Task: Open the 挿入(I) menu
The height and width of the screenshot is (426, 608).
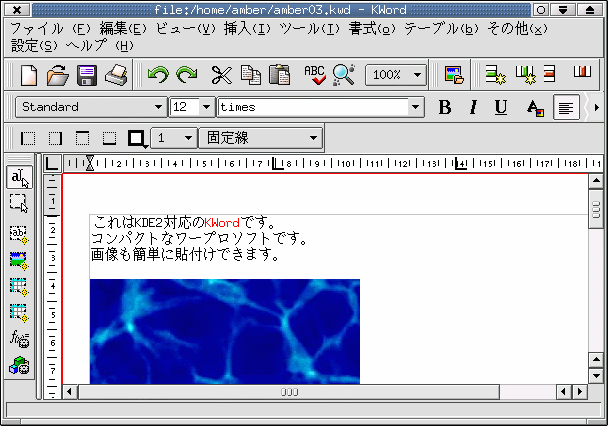Action: coord(247,29)
